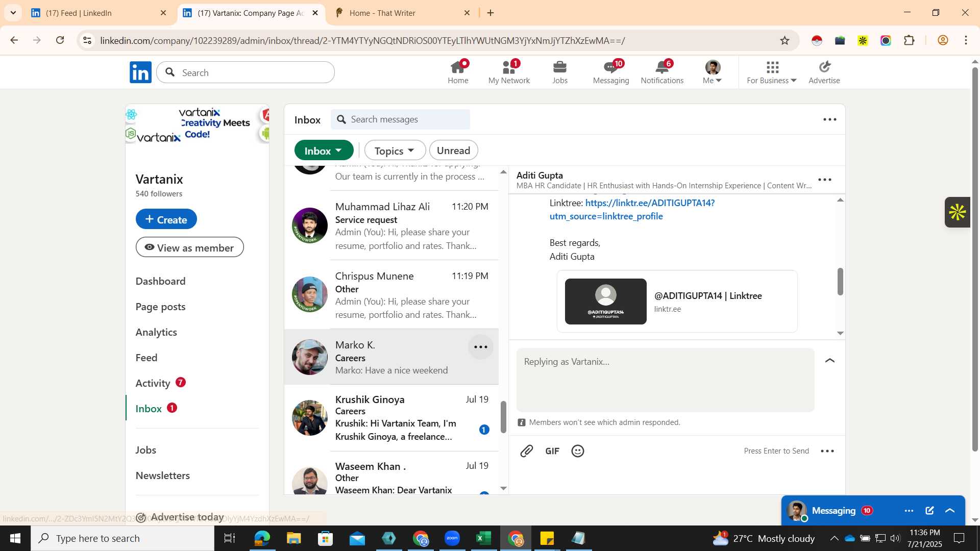Click the Create button
This screenshot has width=980, height=551.
(166, 219)
